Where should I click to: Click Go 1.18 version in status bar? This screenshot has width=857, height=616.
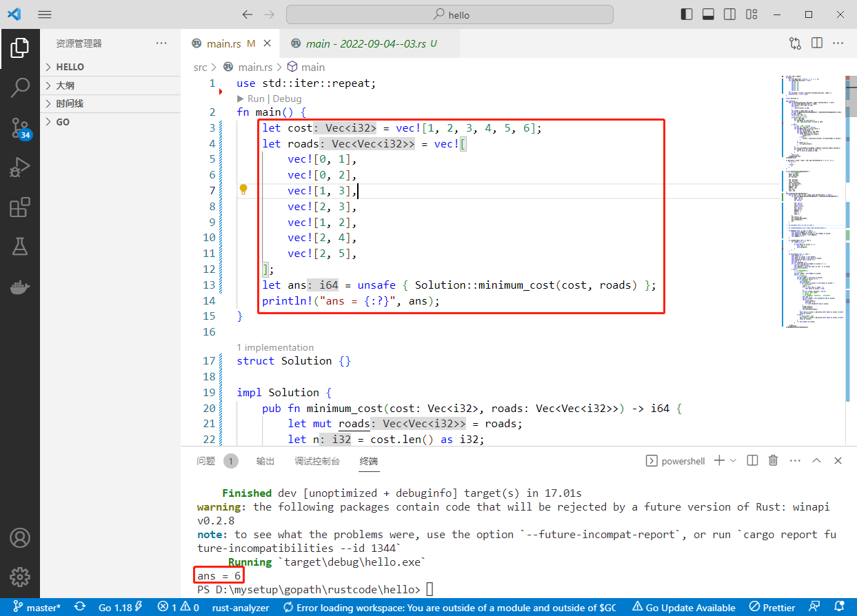[x=121, y=607]
